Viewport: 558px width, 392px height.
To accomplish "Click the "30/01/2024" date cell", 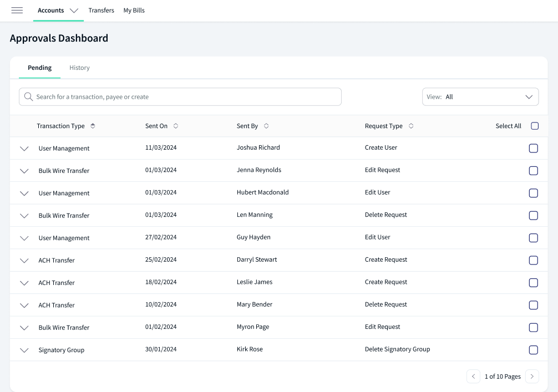I will pyautogui.click(x=161, y=349).
